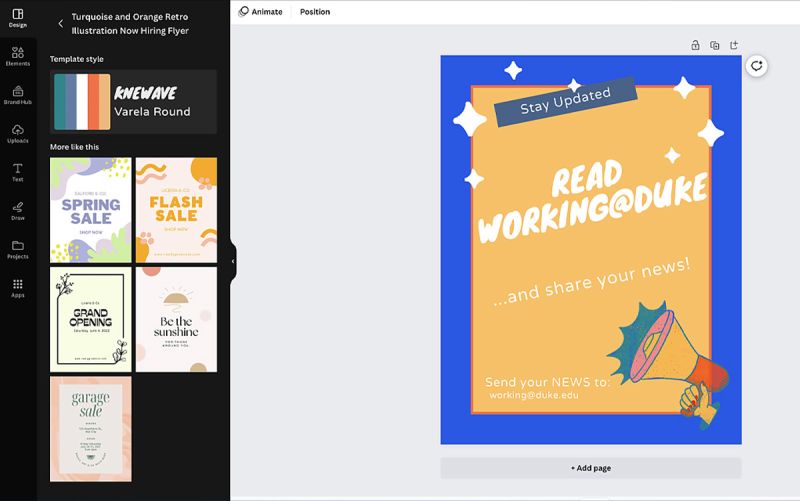Open the Brand Hub panel
800x501 pixels.
18,95
